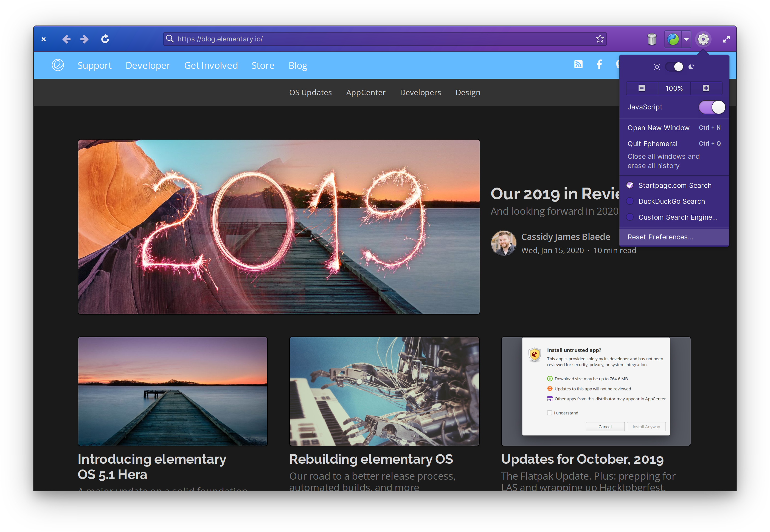Open the zoom percentage dropdown
Viewport: 770px width, 532px height.
tap(674, 88)
